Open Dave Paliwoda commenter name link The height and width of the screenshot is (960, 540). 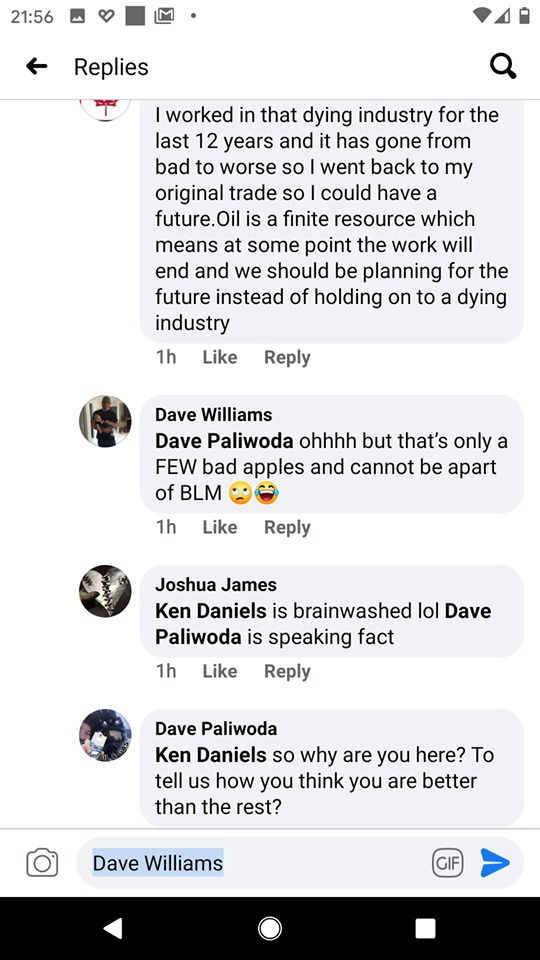pos(216,729)
